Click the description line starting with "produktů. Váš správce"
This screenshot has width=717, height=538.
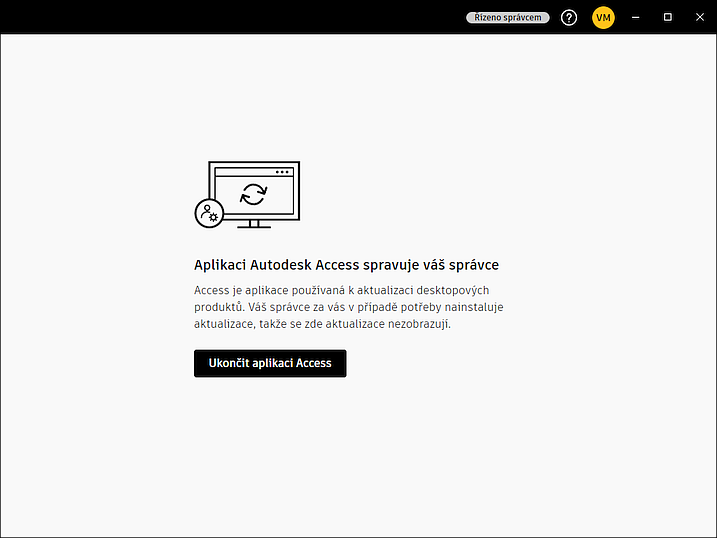348,307
